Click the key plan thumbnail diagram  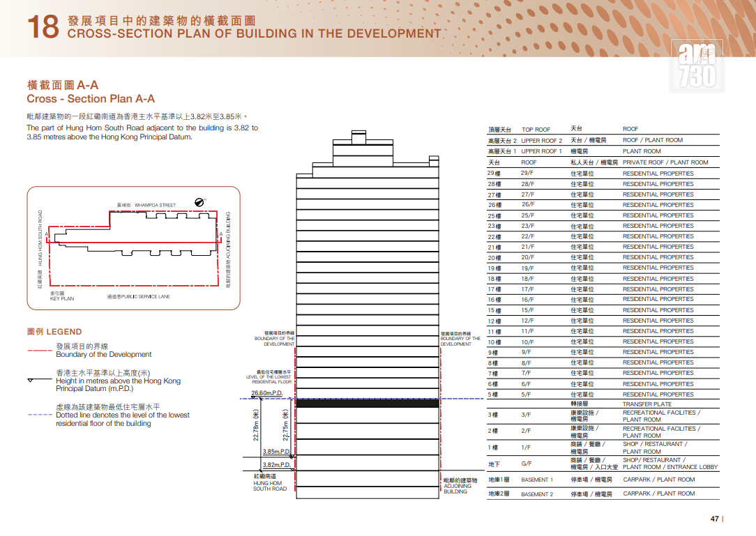pos(133,248)
